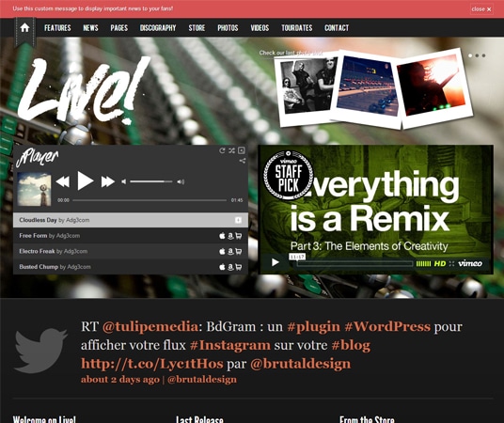Toggle repeat mode in the audio player
504x423 pixels.
(x=222, y=150)
